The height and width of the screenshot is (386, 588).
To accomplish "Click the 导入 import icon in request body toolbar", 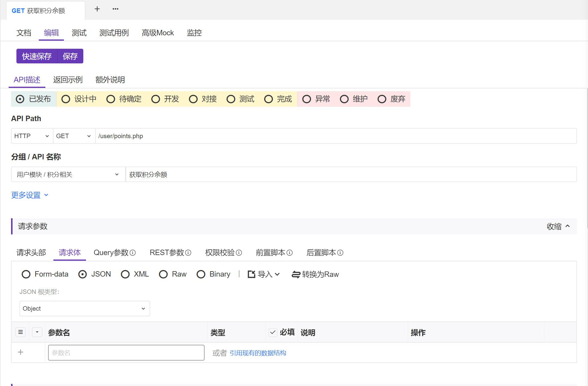I will pyautogui.click(x=251, y=274).
